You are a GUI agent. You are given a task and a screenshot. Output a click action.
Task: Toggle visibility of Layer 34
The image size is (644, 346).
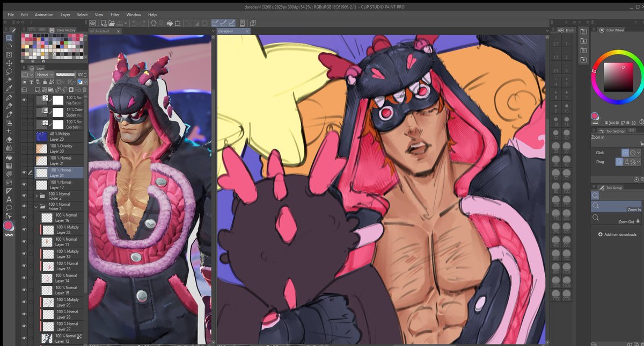pyautogui.click(x=24, y=172)
